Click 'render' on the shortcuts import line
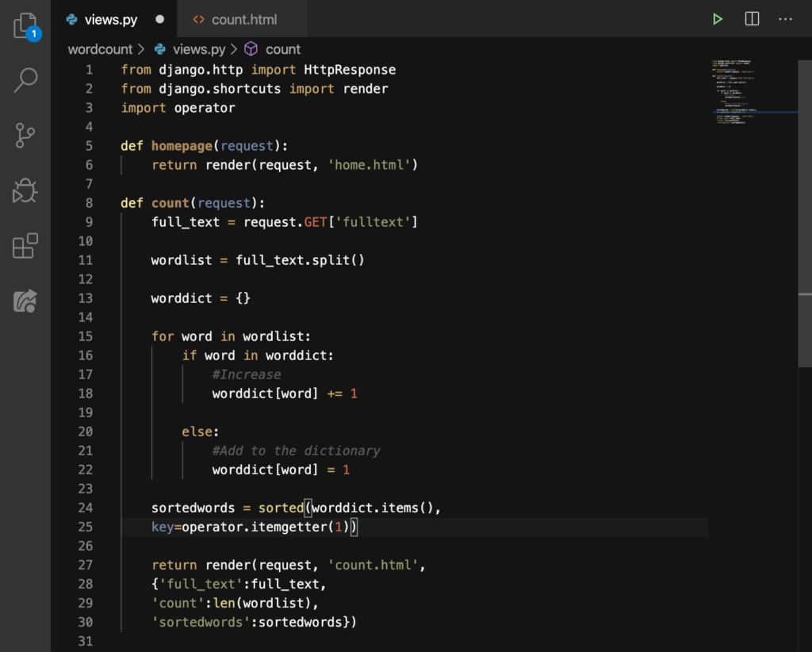 pyautogui.click(x=365, y=89)
